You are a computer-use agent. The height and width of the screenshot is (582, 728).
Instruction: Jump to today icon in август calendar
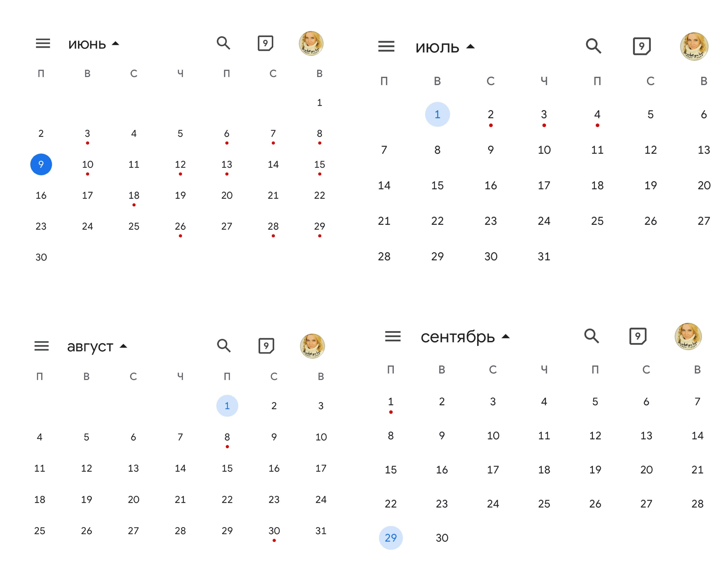tap(266, 346)
